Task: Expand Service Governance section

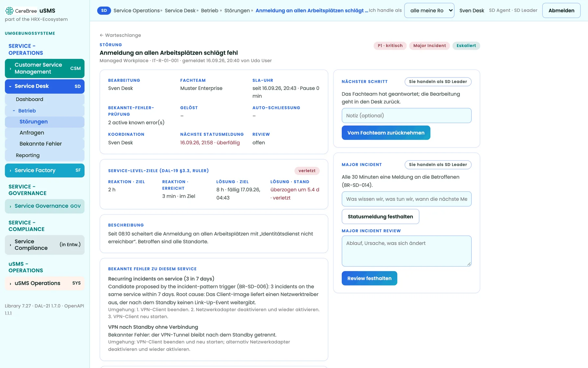Action: pyautogui.click(x=45, y=206)
